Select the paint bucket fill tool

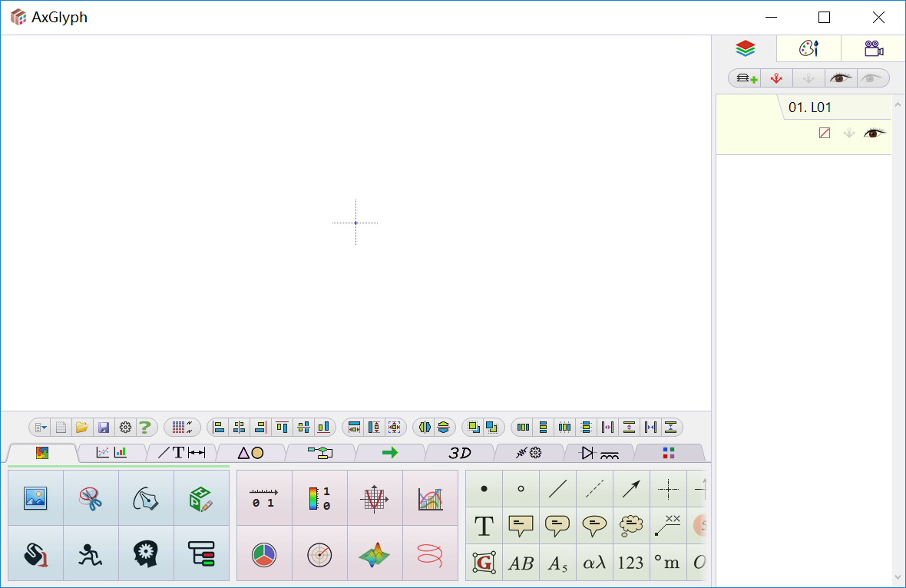(35, 553)
